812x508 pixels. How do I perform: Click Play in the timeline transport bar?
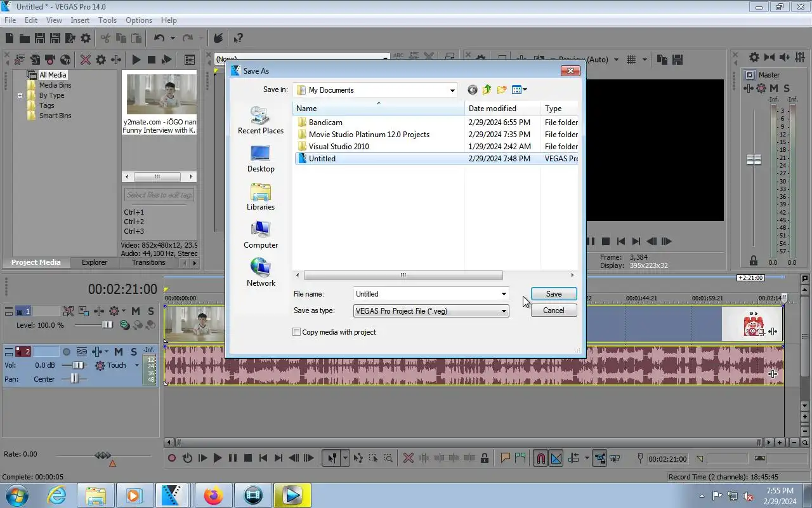[x=218, y=458]
